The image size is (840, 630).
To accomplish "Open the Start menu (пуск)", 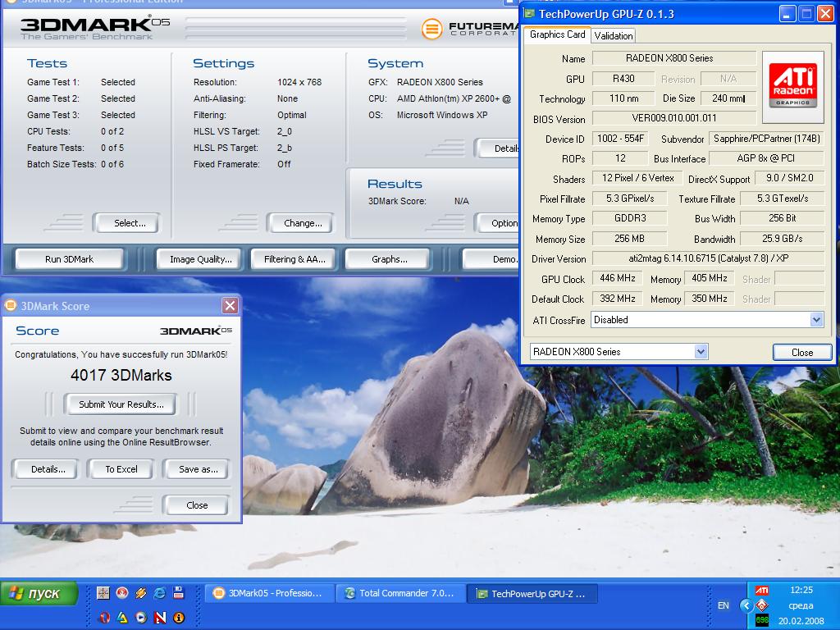I will coord(39,593).
